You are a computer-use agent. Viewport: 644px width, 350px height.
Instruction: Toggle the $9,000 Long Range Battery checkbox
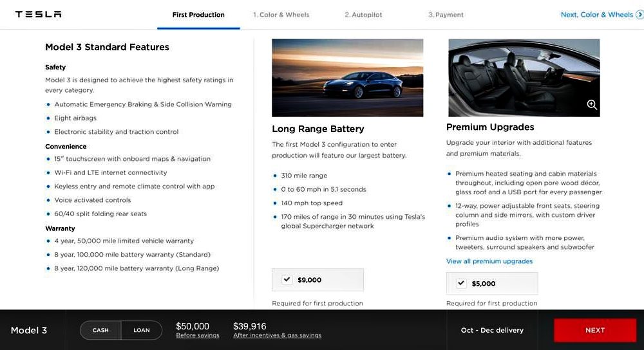pyautogui.click(x=287, y=279)
